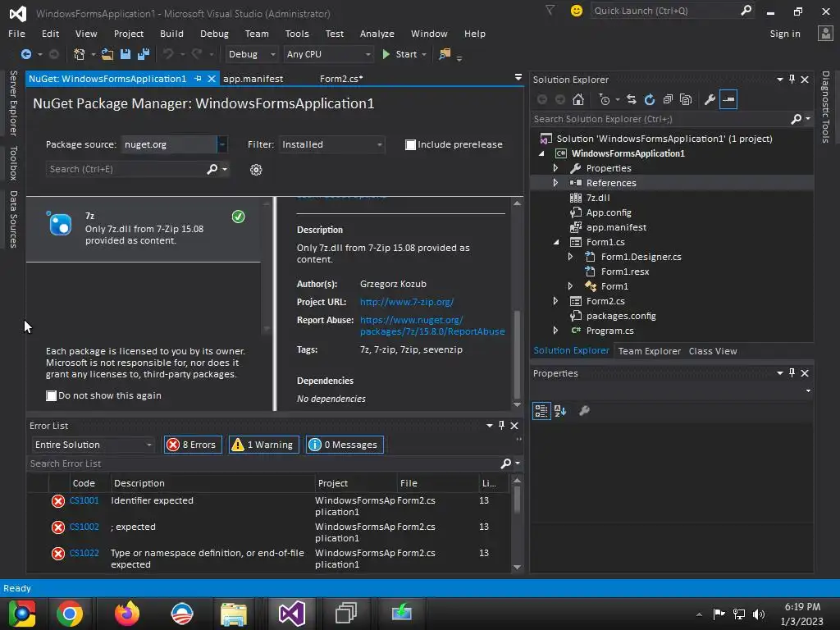Open the Package source nuget.org dropdown
The width and height of the screenshot is (840, 630).
pyautogui.click(x=221, y=144)
